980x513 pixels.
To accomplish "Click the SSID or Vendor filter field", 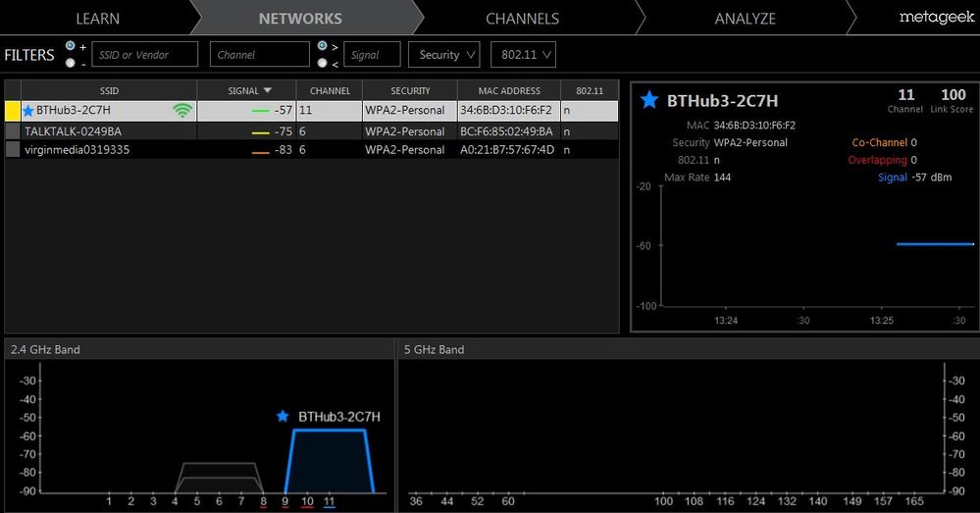I will click(x=145, y=54).
